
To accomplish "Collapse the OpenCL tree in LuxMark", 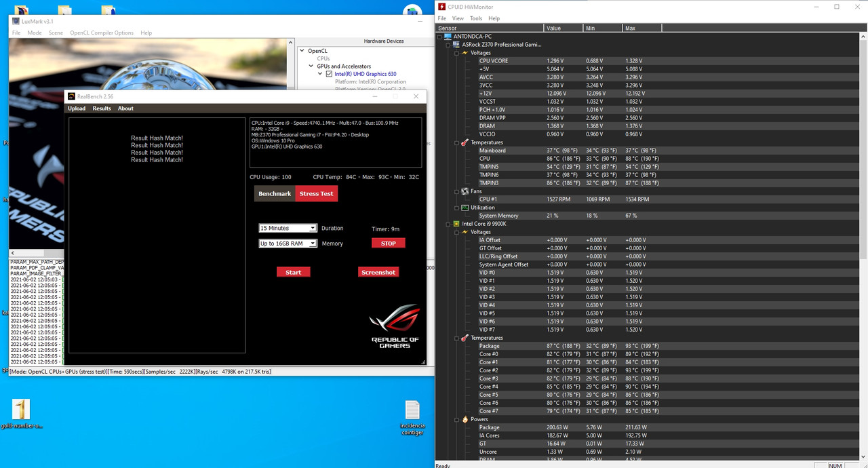I will coord(302,51).
